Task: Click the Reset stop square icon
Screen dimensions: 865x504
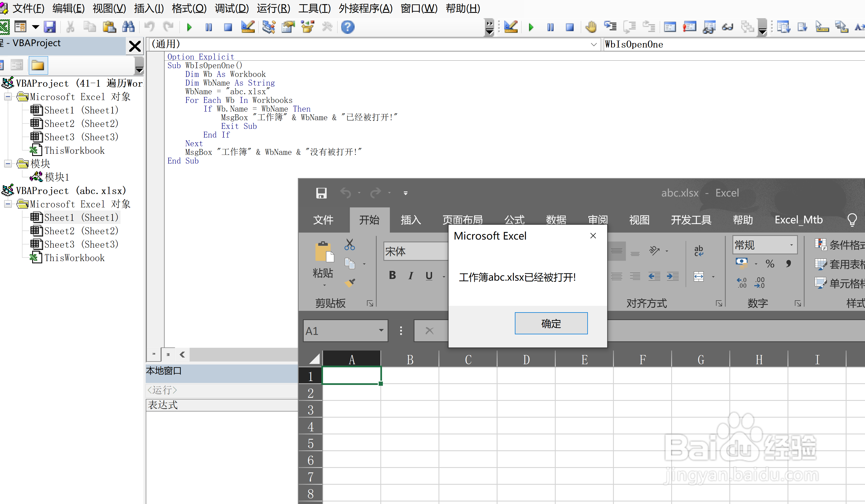Action: click(x=228, y=27)
